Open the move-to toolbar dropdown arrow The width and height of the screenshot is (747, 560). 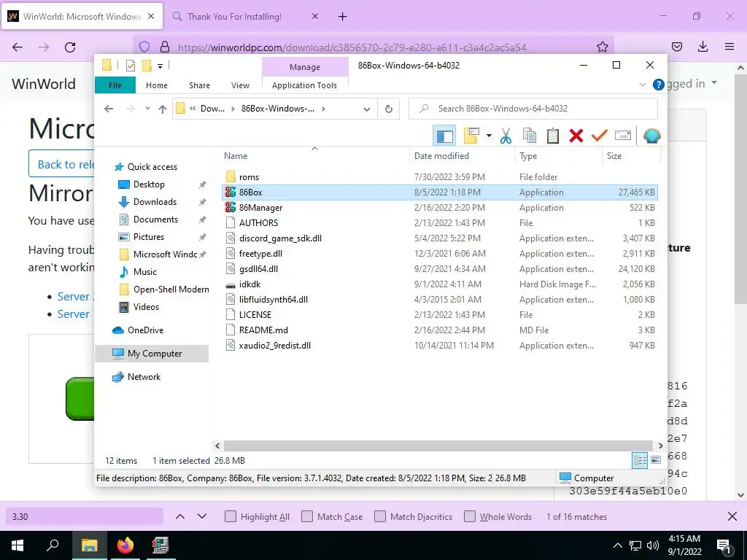(x=489, y=136)
